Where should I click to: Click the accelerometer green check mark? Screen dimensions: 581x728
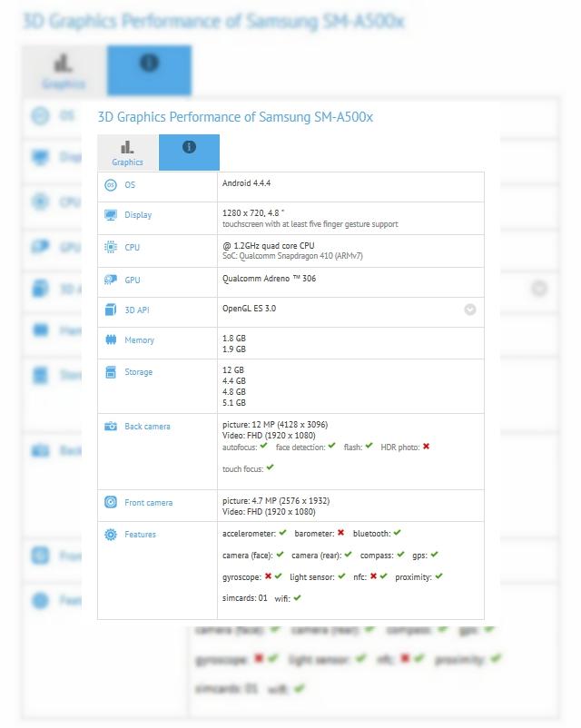[283, 533]
